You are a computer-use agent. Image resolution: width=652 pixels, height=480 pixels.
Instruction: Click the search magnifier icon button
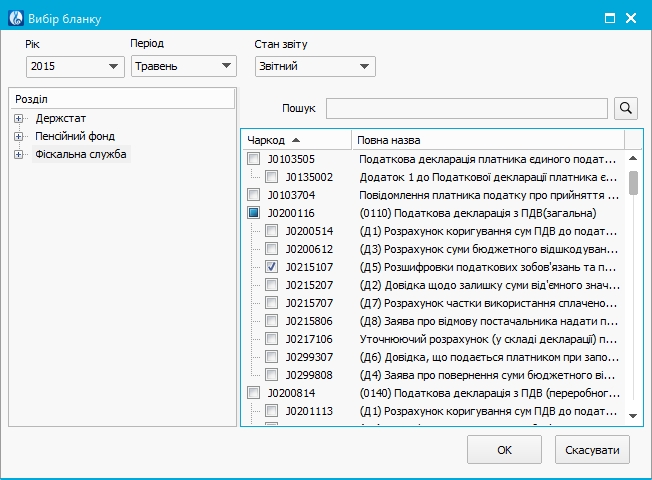click(x=626, y=108)
